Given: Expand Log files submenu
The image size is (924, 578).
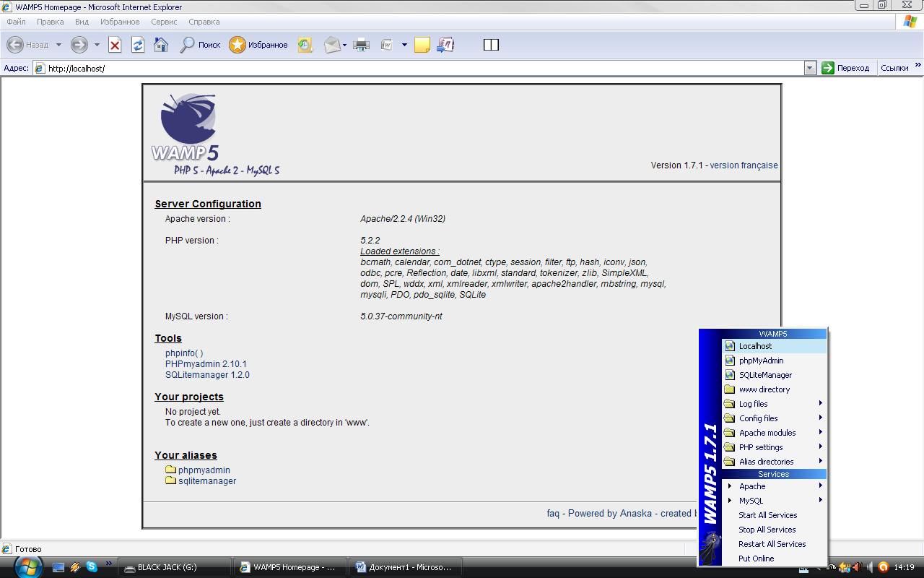Looking at the screenshot, I should coord(821,403).
